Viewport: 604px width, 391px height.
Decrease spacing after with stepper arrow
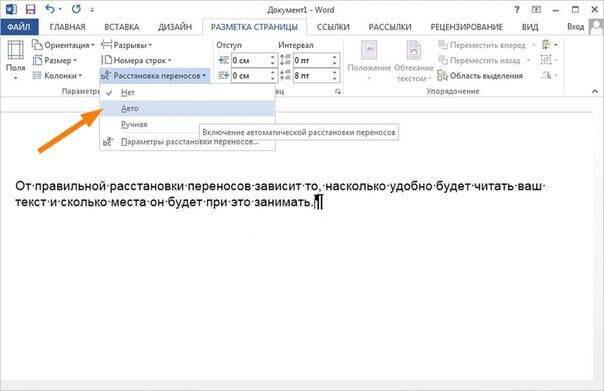pyautogui.click(x=334, y=79)
